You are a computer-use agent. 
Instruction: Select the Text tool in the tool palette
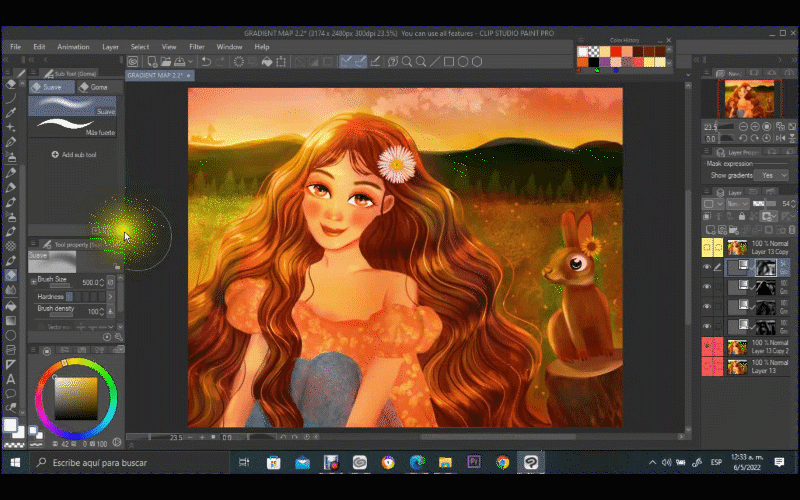pyautogui.click(x=11, y=379)
